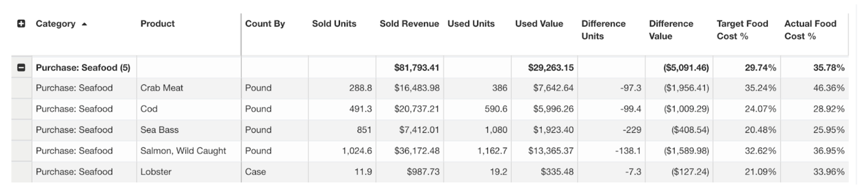Screen dimensions: 868x195
Task: Sort by Count By column
Action: [265, 24]
